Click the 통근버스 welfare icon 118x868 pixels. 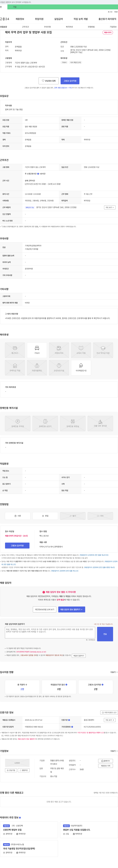tap(15, 350)
